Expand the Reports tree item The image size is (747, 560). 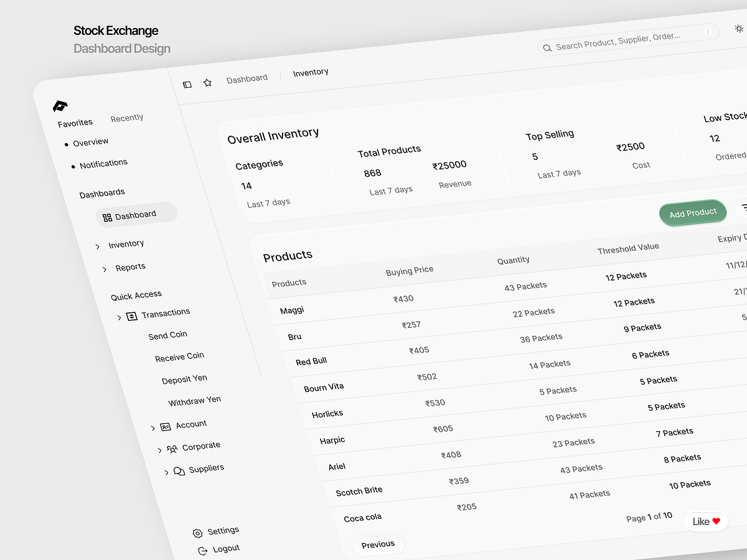click(x=105, y=270)
